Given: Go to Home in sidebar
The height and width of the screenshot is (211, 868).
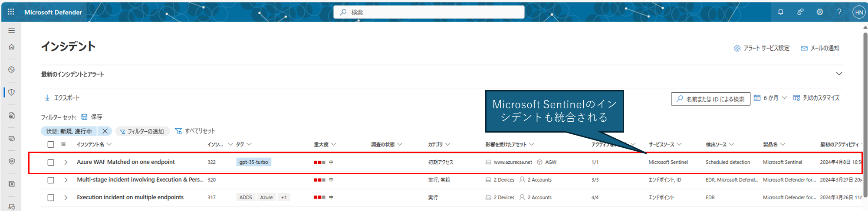Looking at the screenshot, I should coord(12,47).
